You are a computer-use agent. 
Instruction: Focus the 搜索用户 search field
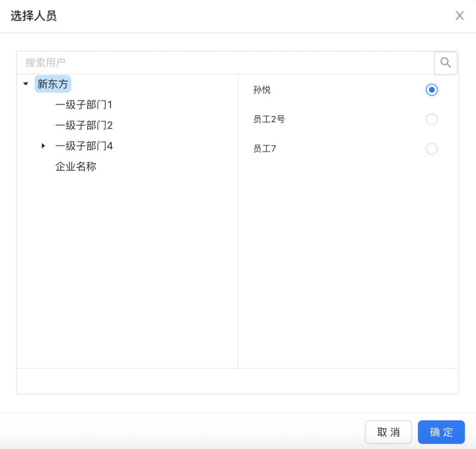point(225,63)
